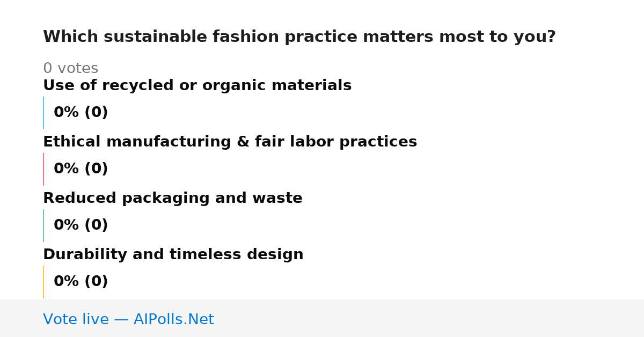Open the Vote live — AIPolls.Net link
This screenshot has width=644, height=337.
pyautogui.click(x=128, y=319)
